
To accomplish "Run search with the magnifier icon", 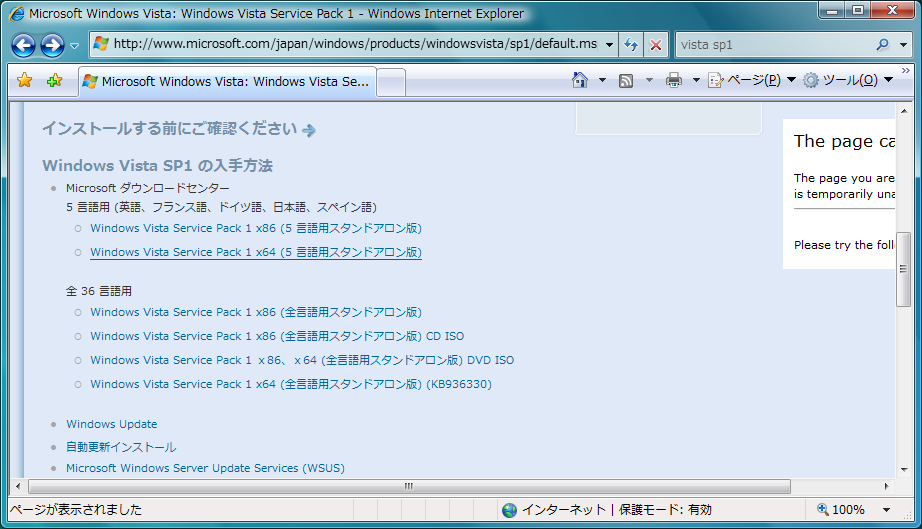I will point(882,45).
